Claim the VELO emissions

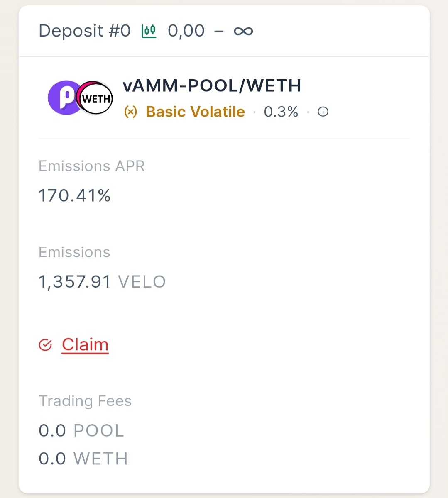(85, 345)
